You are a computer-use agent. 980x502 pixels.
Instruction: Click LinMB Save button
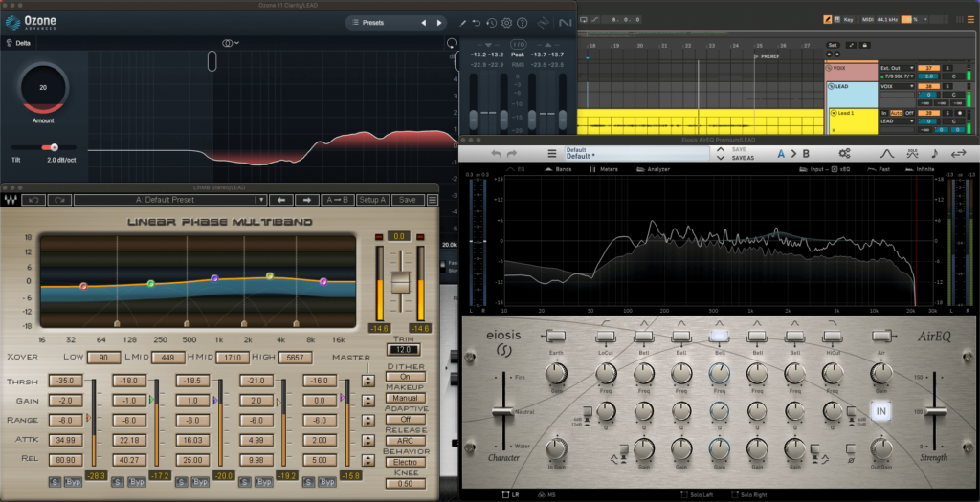point(408,200)
